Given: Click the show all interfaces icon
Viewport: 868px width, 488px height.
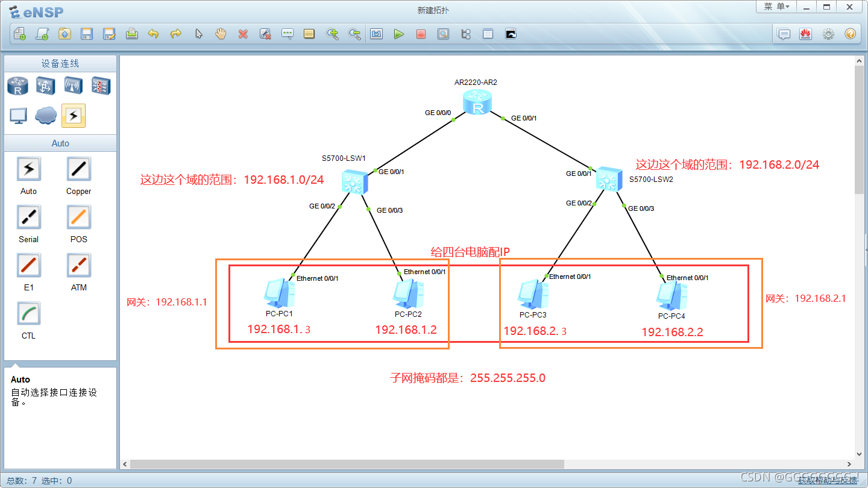Looking at the screenshot, I should pos(465,34).
